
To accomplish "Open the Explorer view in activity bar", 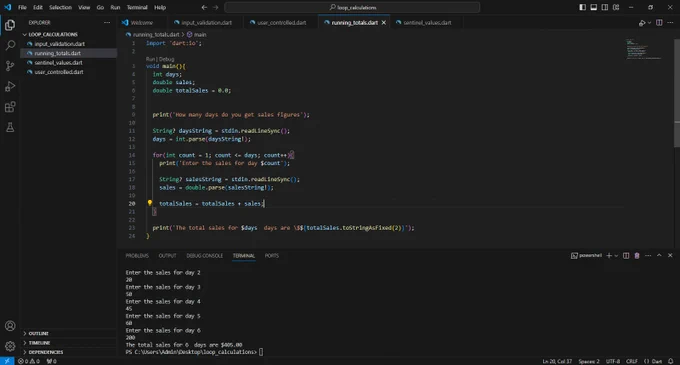I will [x=10, y=25].
